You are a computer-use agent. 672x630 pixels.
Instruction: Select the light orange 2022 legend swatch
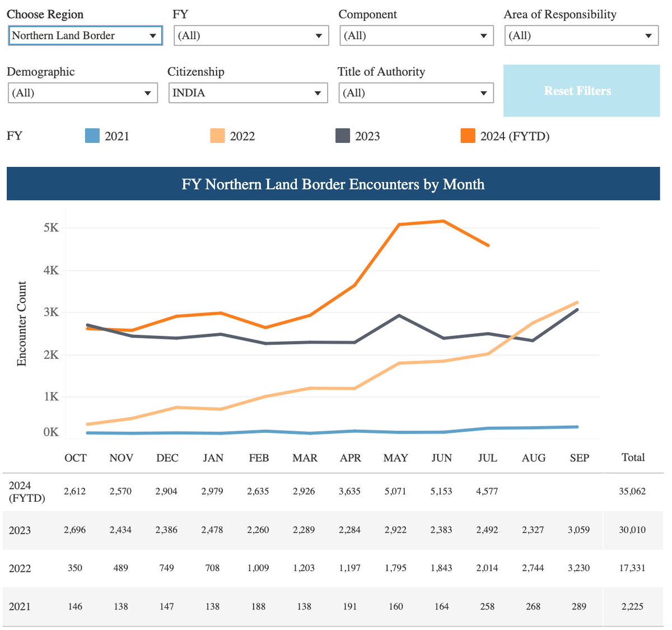[217, 136]
